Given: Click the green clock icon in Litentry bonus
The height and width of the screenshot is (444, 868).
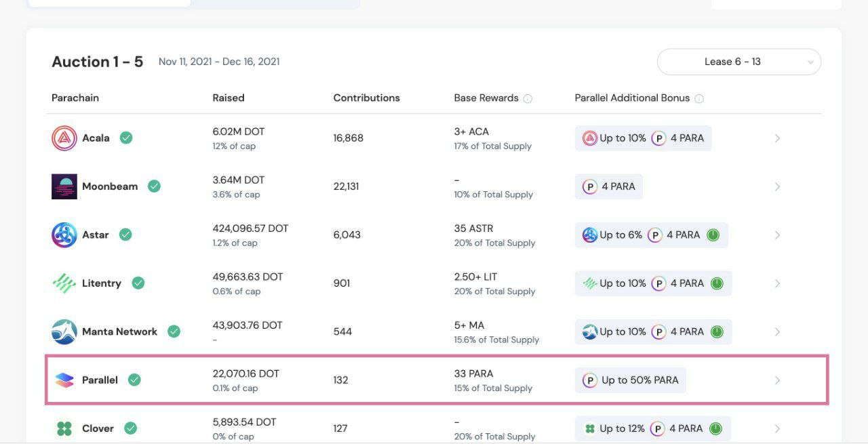Looking at the screenshot, I should (717, 283).
